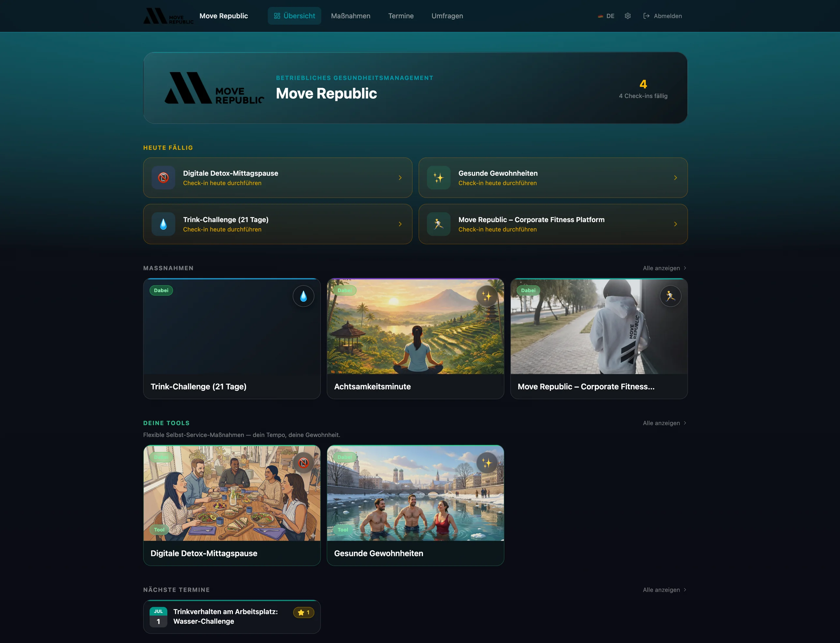Show all Maßnahmen via Alle anzeigen
The height and width of the screenshot is (643, 840).
click(x=665, y=268)
